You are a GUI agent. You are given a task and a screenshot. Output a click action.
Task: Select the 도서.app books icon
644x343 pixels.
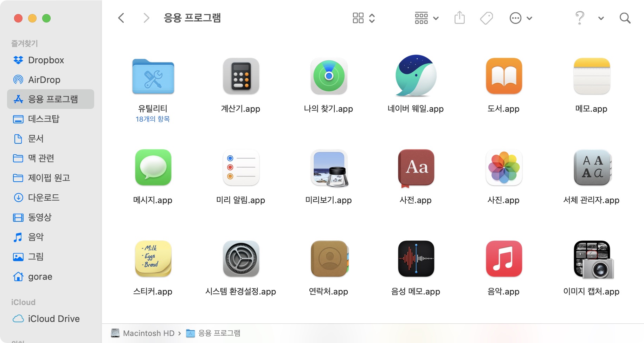504,76
